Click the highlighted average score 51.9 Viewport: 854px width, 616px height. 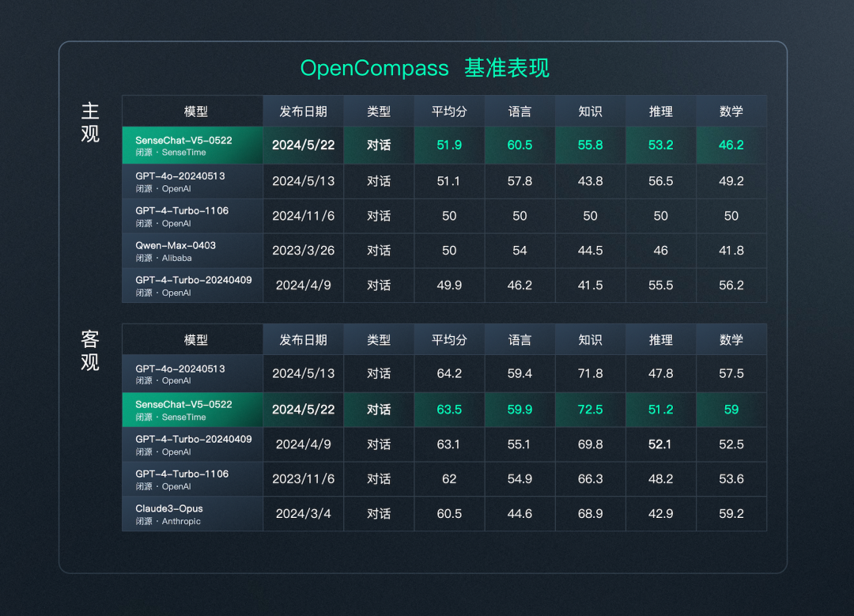coord(449,145)
